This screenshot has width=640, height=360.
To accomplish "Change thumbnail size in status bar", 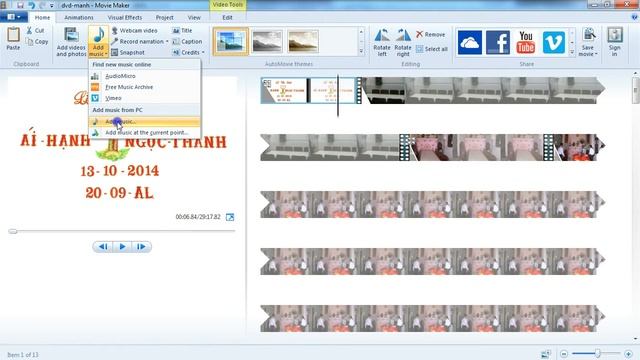I will pyautogui.click(x=546, y=354).
